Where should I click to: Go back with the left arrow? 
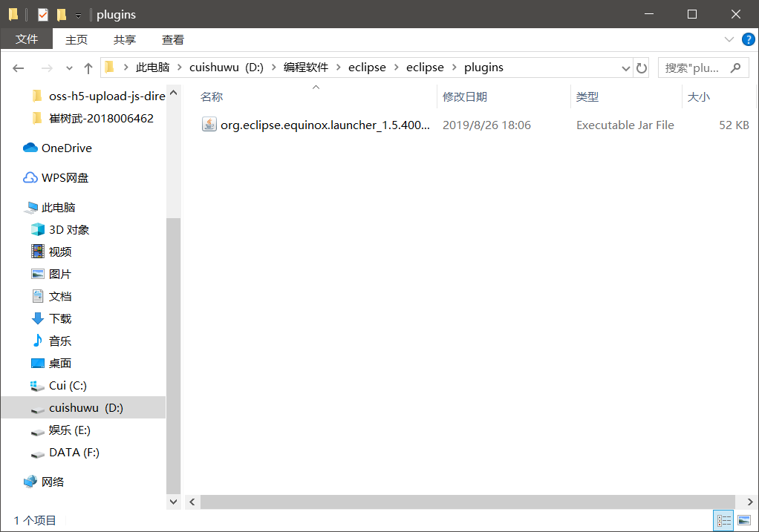[19, 68]
